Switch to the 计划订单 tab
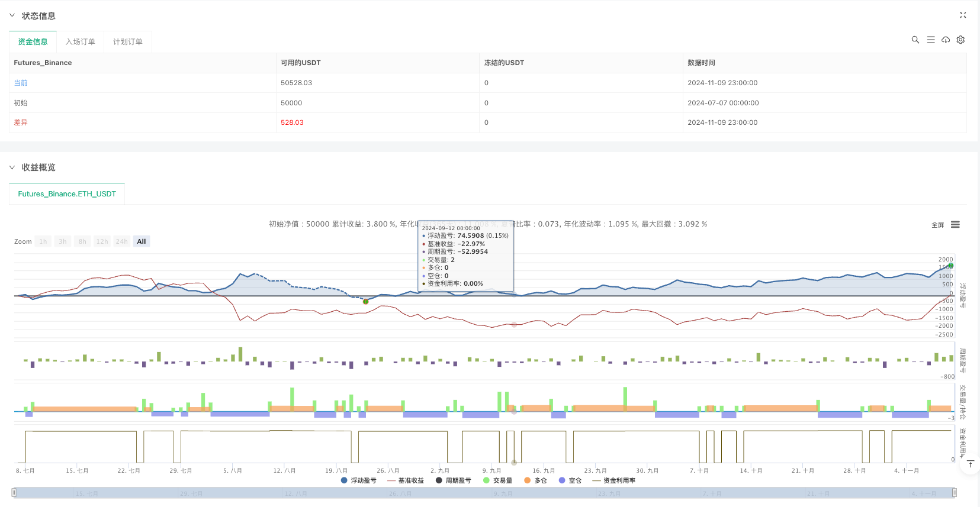980x507 pixels. [127, 42]
